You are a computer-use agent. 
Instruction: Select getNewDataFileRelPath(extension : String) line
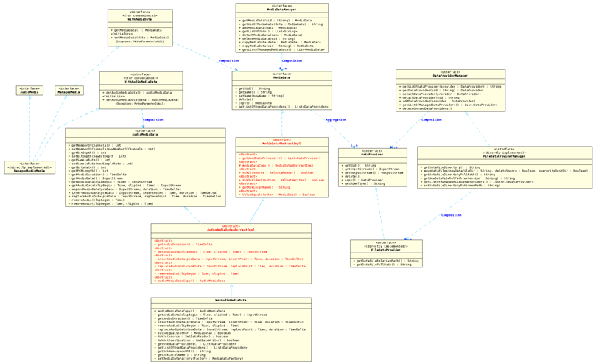pyautogui.click(x=468, y=178)
